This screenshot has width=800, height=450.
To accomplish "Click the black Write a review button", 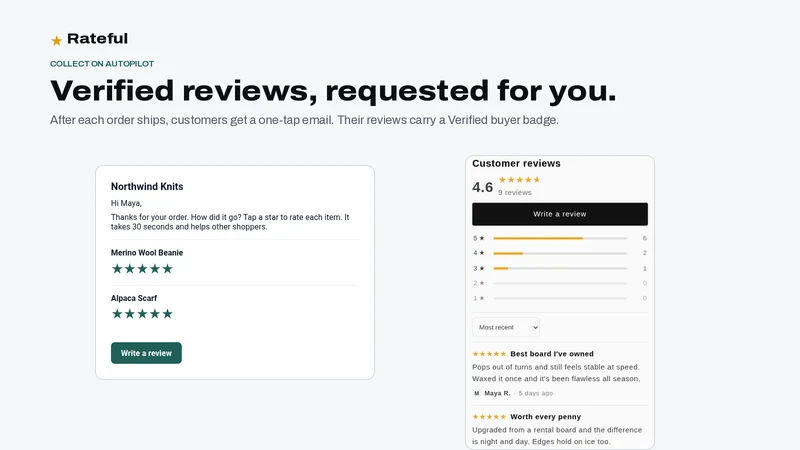I will (560, 214).
